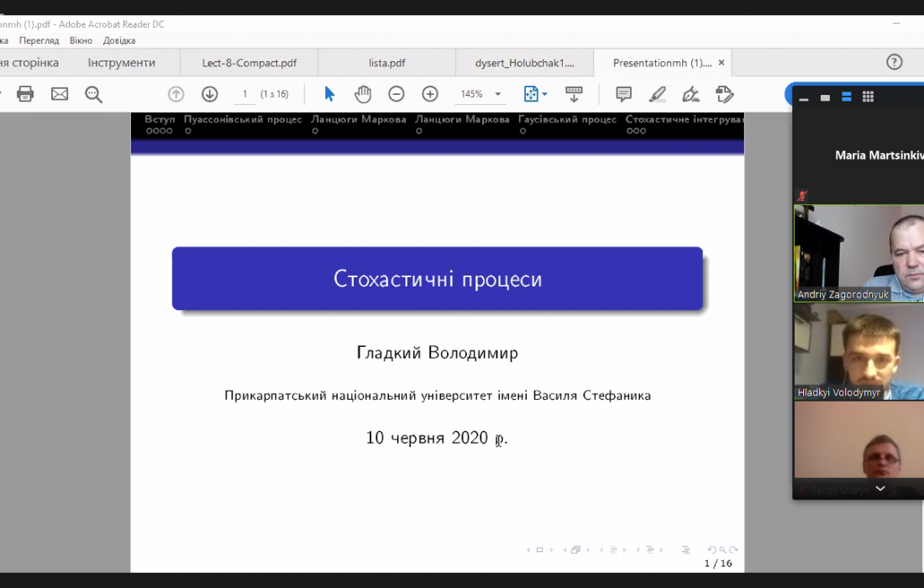Viewport: 924px width, 588px height.
Task: Expand video list with the down chevron
Action: tap(879, 488)
